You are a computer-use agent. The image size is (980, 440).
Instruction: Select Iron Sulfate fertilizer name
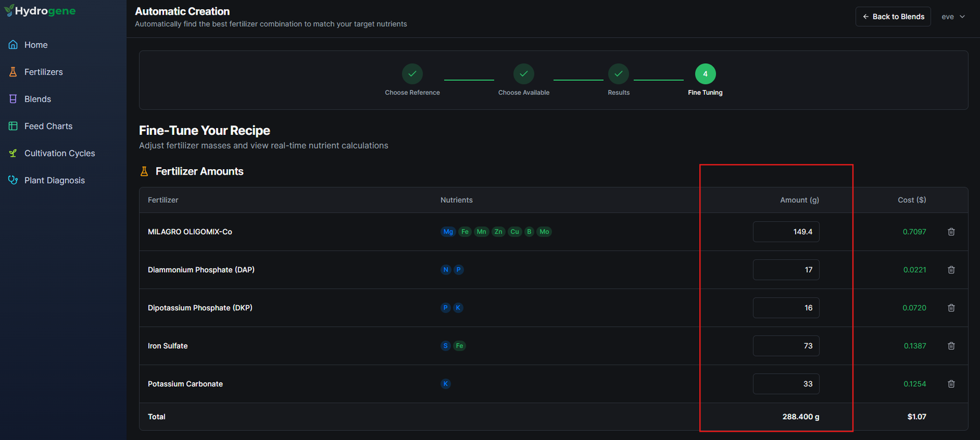click(168, 346)
